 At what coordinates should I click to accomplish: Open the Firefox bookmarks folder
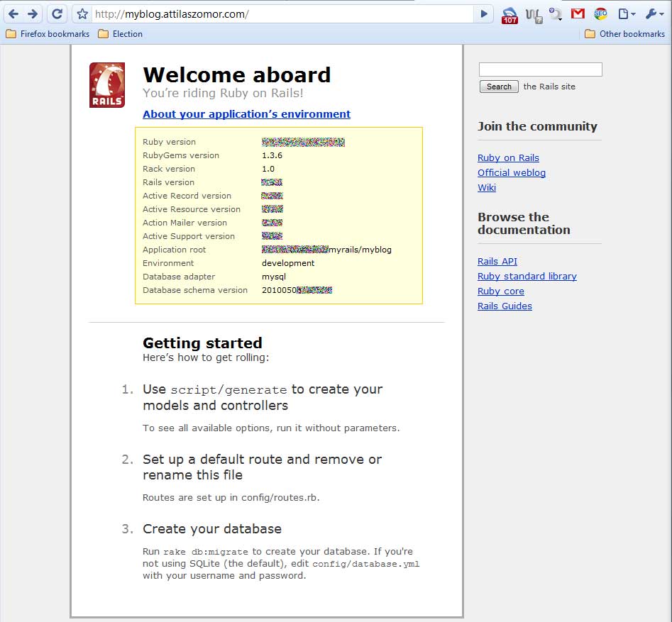(x=48, y=34)
